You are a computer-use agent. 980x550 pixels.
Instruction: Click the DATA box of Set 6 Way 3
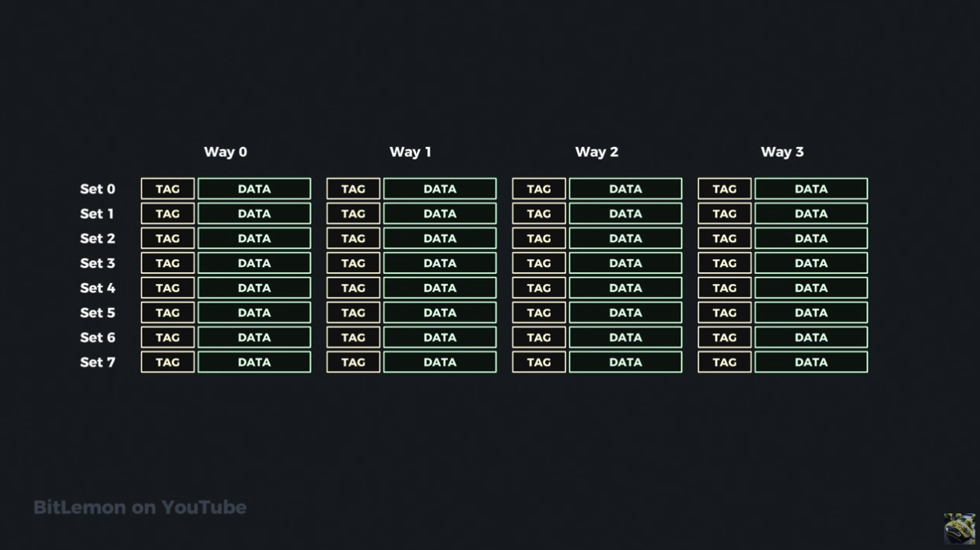click(x=811, y=337)
